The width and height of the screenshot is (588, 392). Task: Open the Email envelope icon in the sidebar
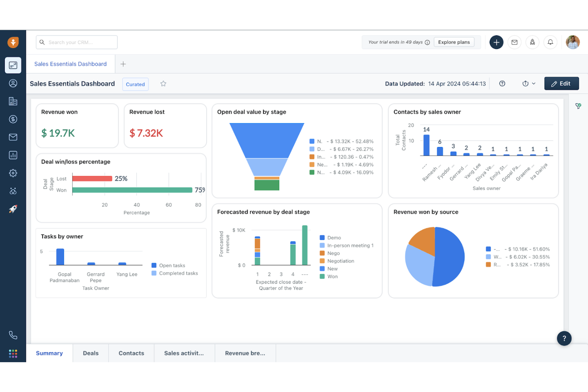(x=13, y=137)
